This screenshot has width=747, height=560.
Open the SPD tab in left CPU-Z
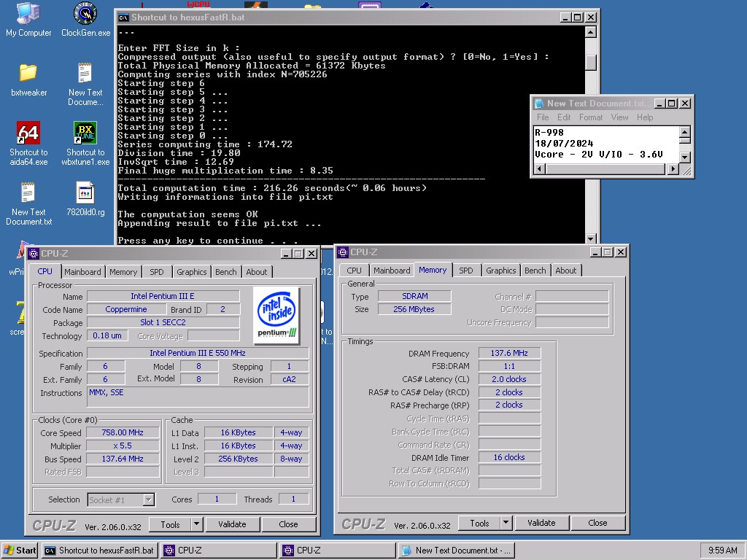(157, 272)
